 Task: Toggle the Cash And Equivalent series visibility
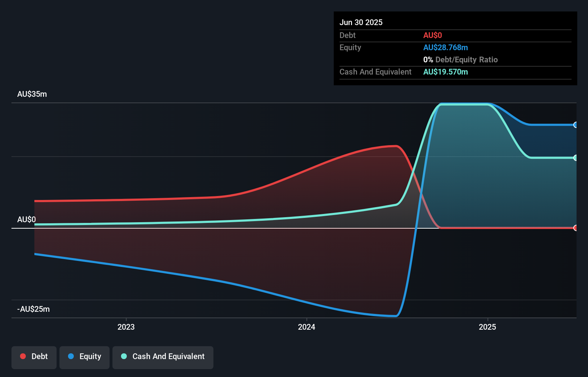coord(163,357)
